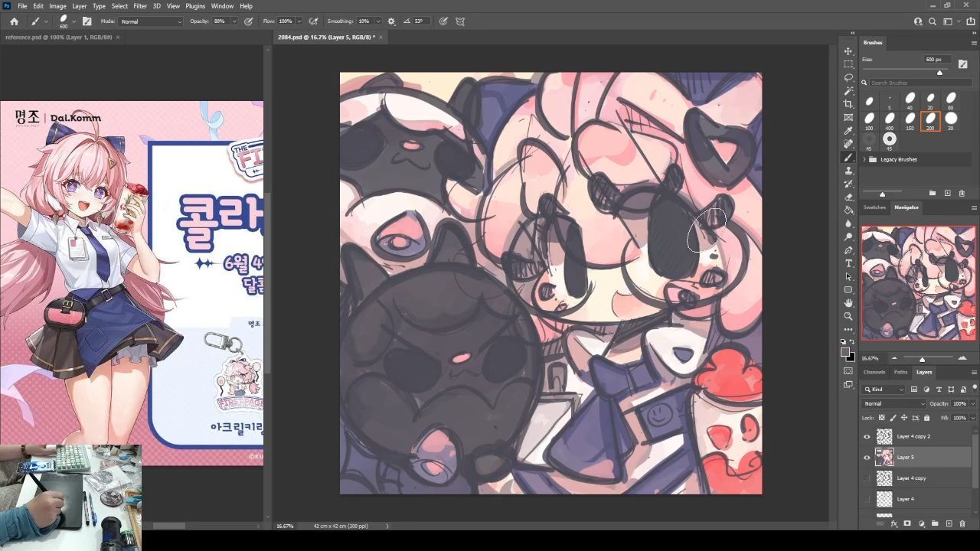The image size is (980, 551).
Task: Select the Type tool
Action: point(848,263)
